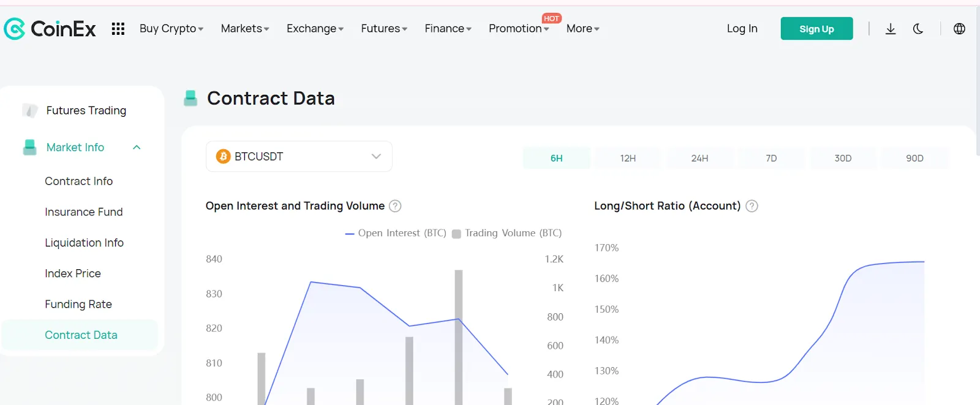
Task: Open Contract Info in sidebar
Action: (x=79, y=181)
